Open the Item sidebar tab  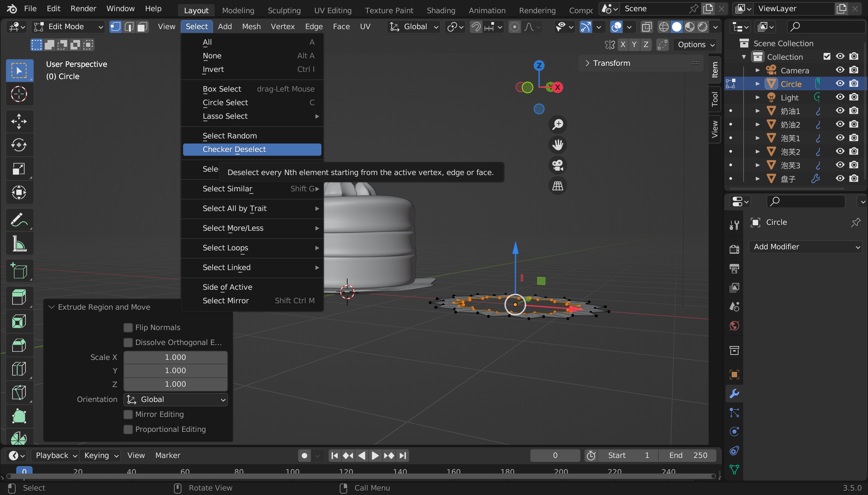tap(715, 69)
